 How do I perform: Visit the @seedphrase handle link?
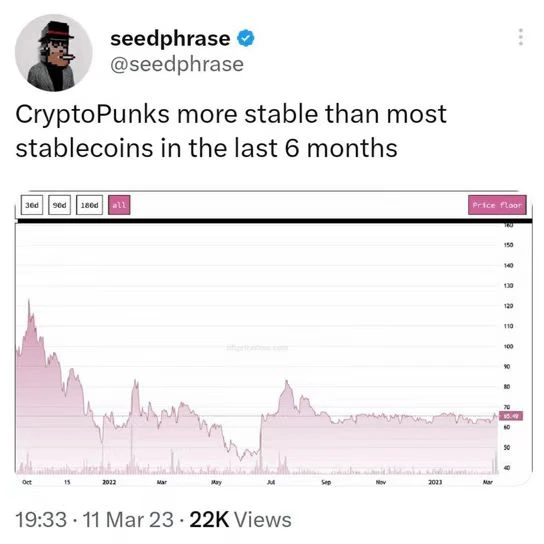[177, 64]
